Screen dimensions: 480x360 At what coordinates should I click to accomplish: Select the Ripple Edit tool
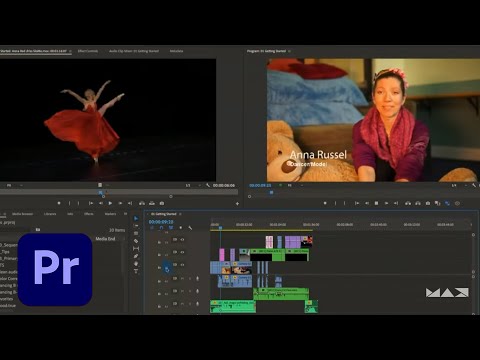[136, 233]
